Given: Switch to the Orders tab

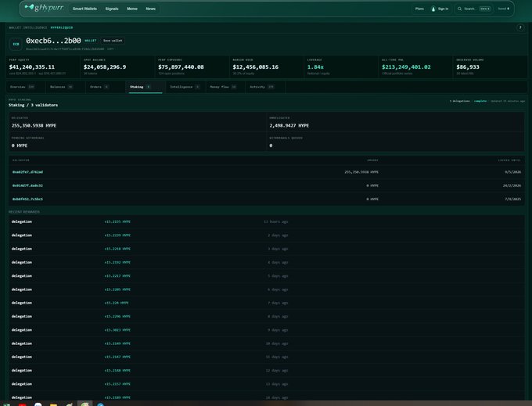Looking at the screenshot, I should tap(99, 87).
